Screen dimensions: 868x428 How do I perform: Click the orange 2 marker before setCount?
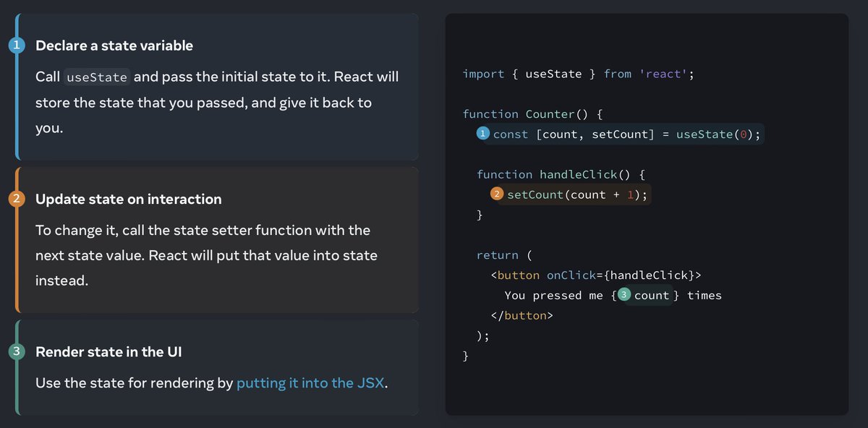(497, 194)
